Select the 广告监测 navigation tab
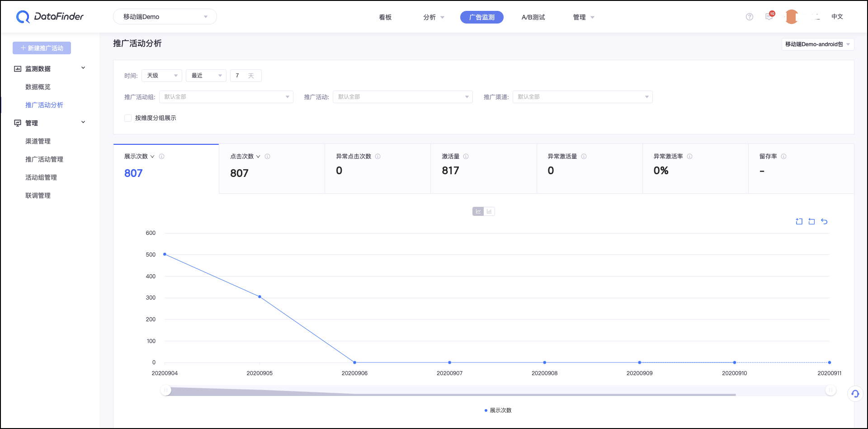 click(x=482, y=17)
